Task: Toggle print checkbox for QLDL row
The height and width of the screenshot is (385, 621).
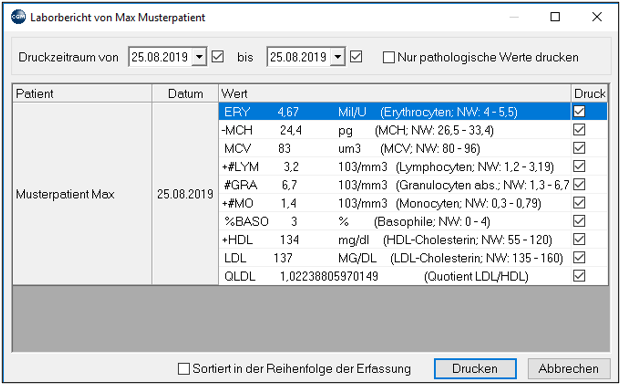Action: 579,276
